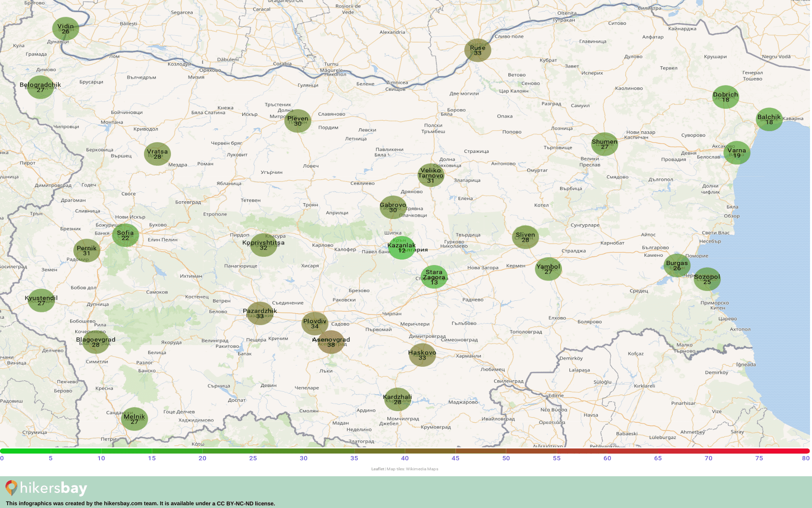Select the Vidin marker in the northwest

click(65, 28)
